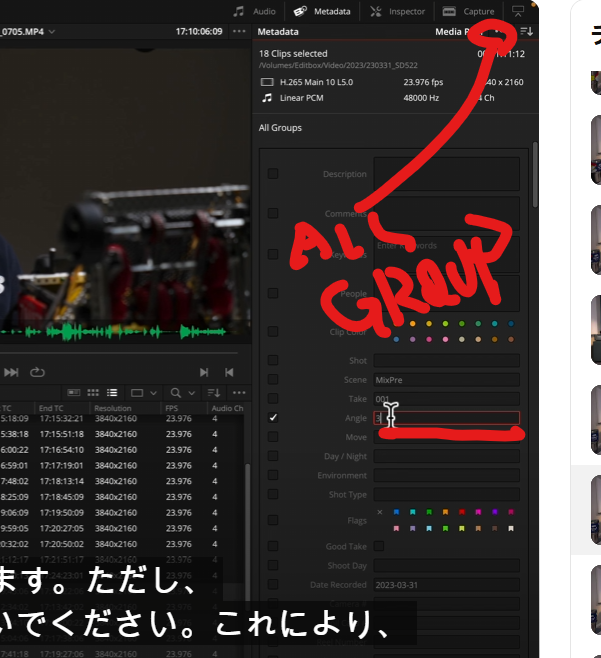Apply the white flag in bottom row

click(511, 528)
